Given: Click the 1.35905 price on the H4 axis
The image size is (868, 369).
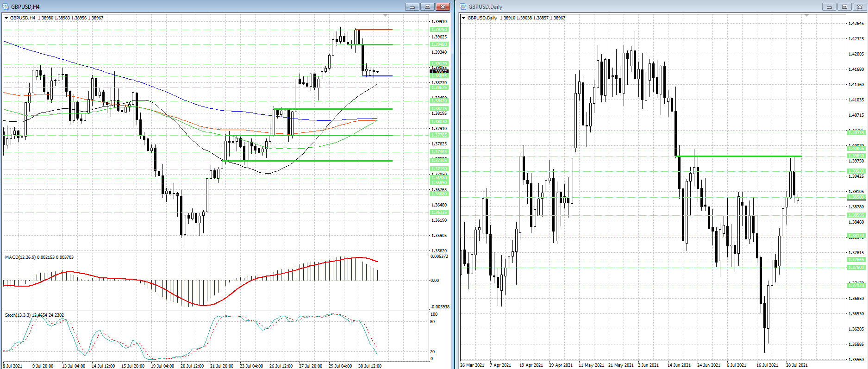Looking at the screenshot, I should (439, 236).
